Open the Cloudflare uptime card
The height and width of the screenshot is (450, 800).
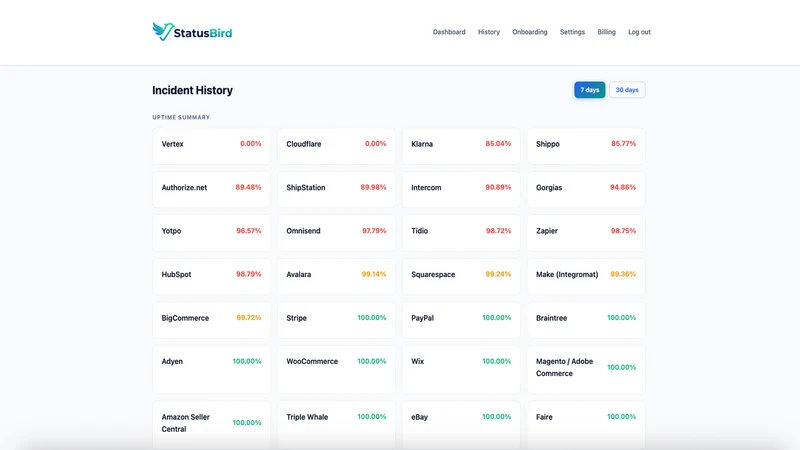click(336, 146)
